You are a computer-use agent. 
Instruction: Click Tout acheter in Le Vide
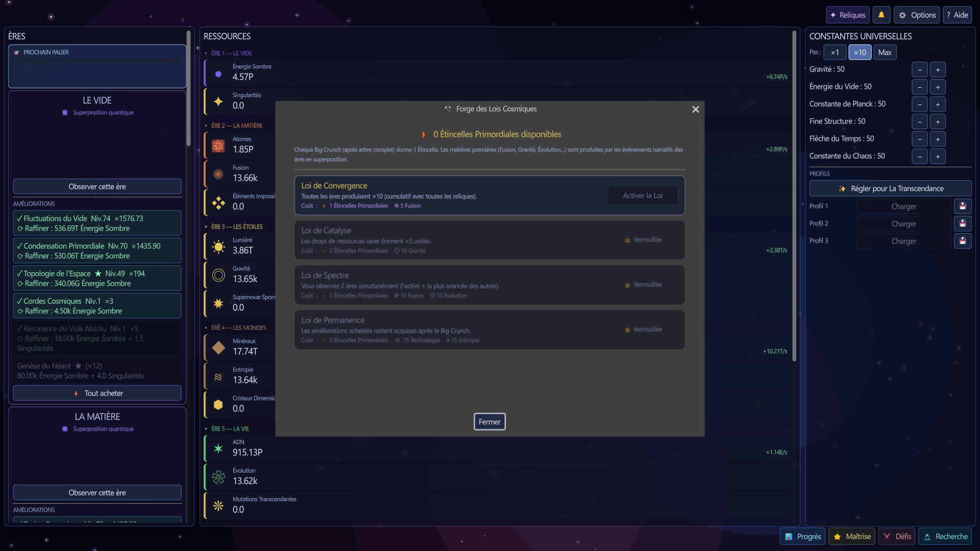(97, 393)
